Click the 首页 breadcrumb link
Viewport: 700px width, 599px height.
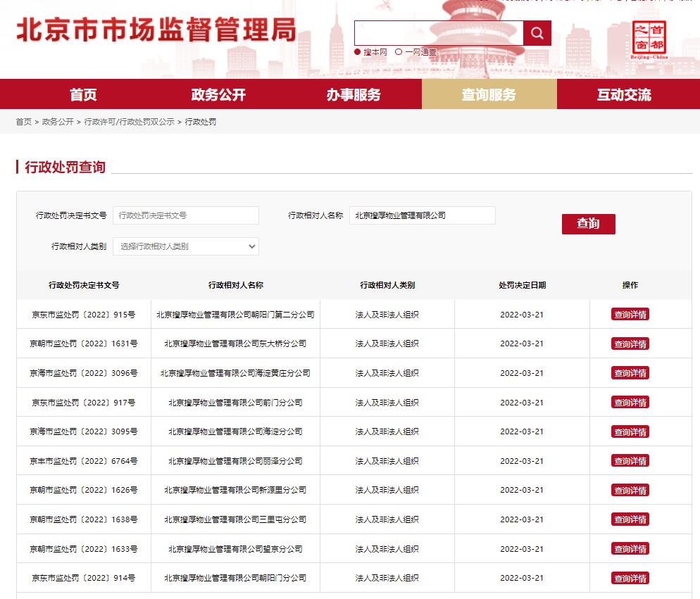(x=23, y=121)
